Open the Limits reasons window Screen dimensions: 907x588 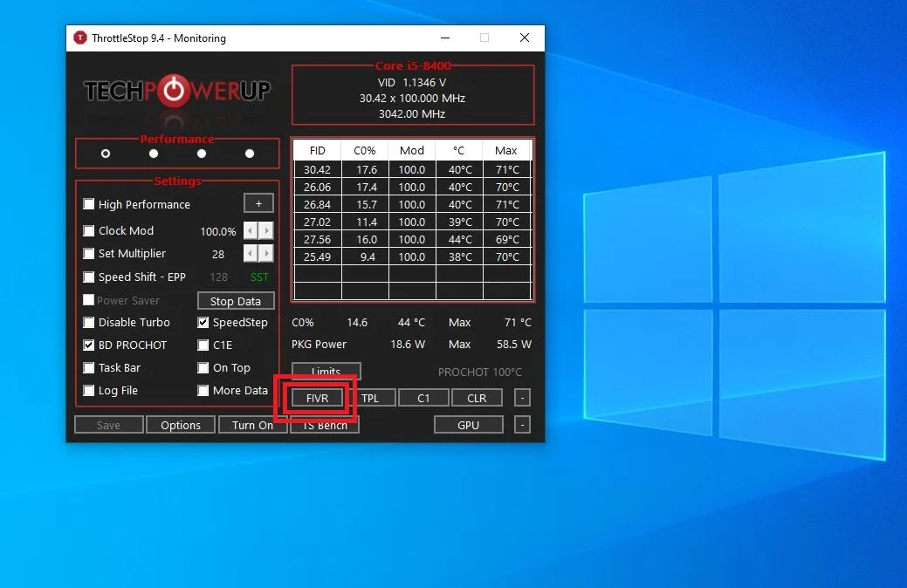tap(326, 371)
